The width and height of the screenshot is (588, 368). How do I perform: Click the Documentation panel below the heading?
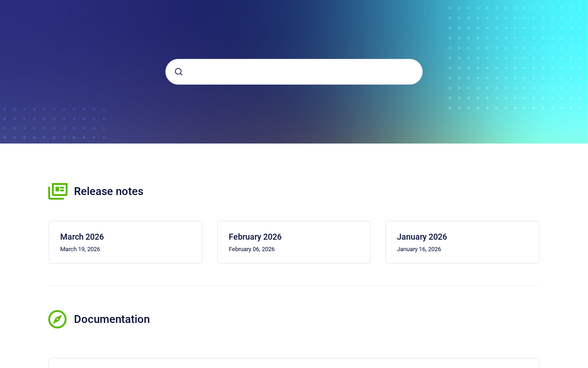294,363
